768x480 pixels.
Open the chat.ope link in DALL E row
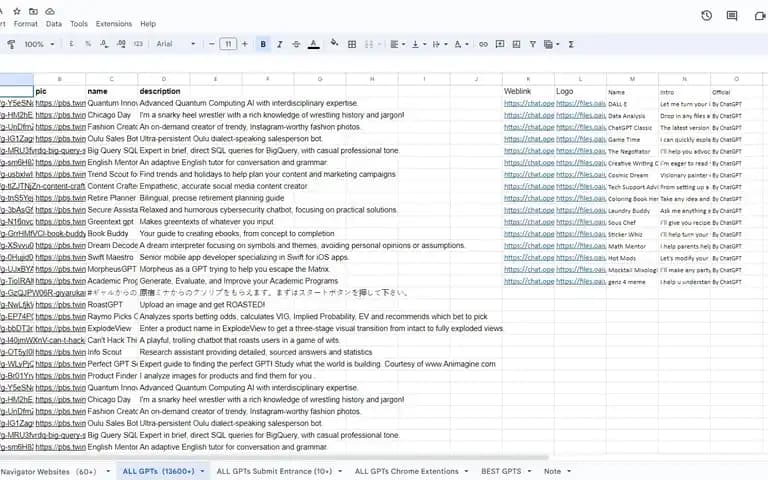click(x=529, y=103)
